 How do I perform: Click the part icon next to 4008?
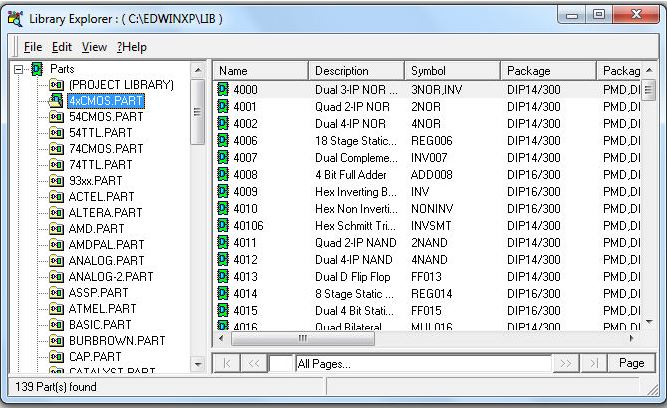pos(224,175)
